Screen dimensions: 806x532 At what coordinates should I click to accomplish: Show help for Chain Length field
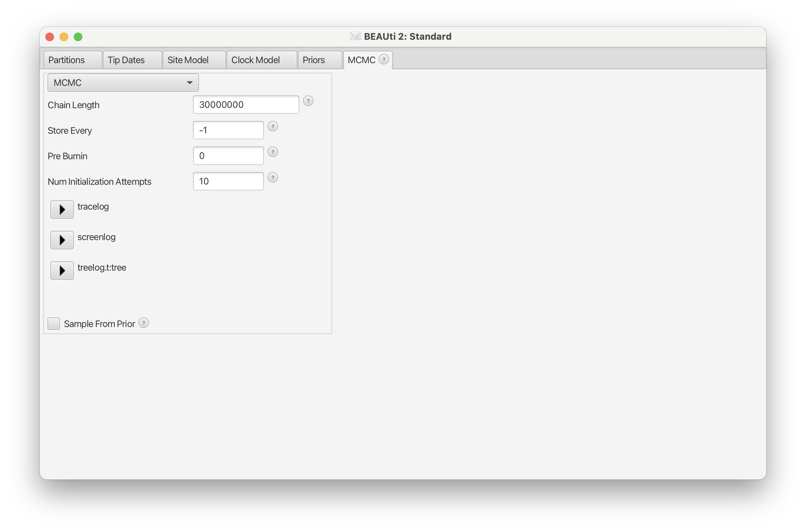(308, 101)
